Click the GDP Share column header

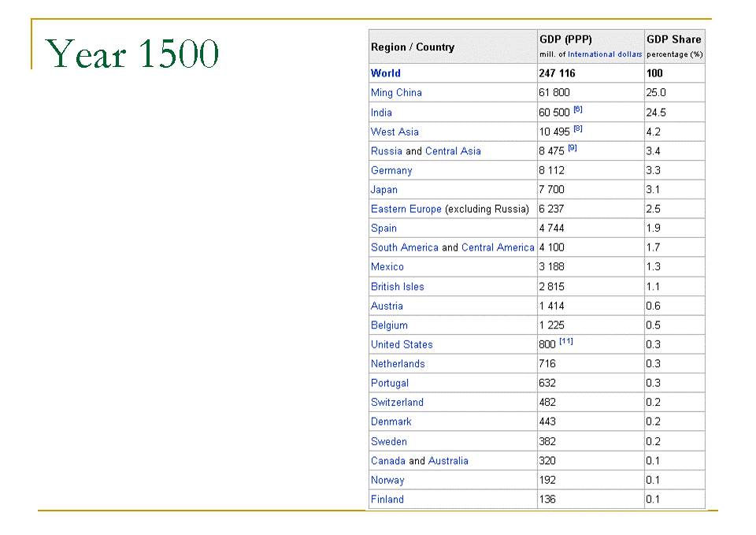pyautogui.click(x=673, y=40)
